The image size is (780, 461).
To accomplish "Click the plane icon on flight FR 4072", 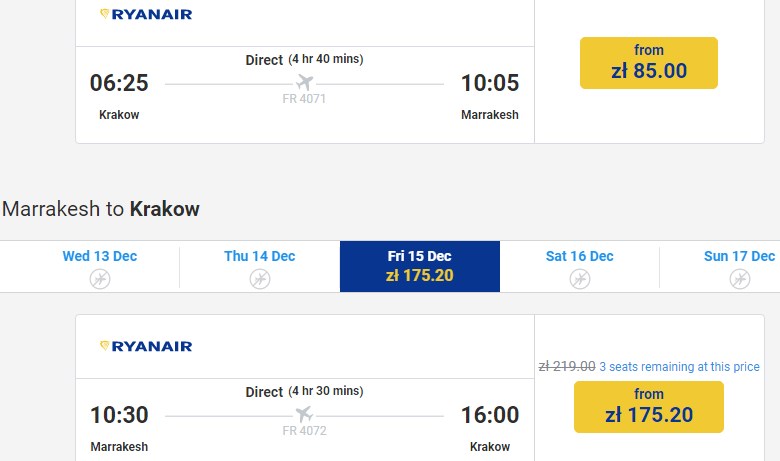I will [x=304, y=414].
